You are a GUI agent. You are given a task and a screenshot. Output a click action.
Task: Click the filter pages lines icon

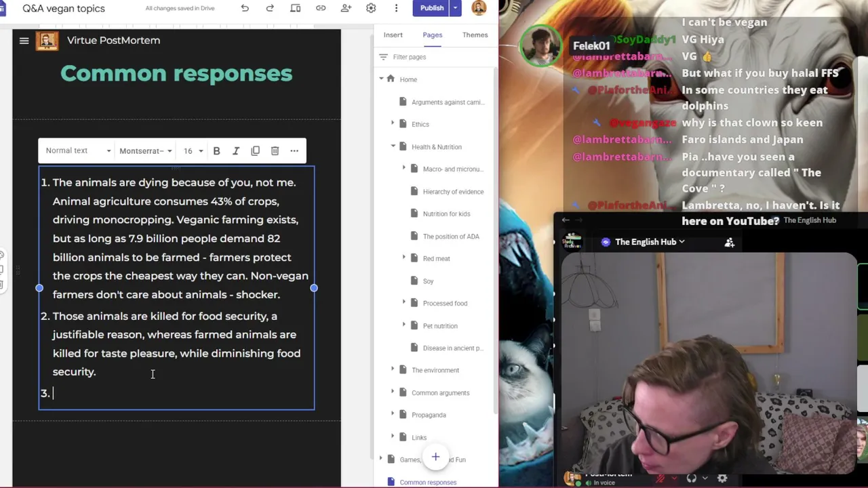(383, 57)
